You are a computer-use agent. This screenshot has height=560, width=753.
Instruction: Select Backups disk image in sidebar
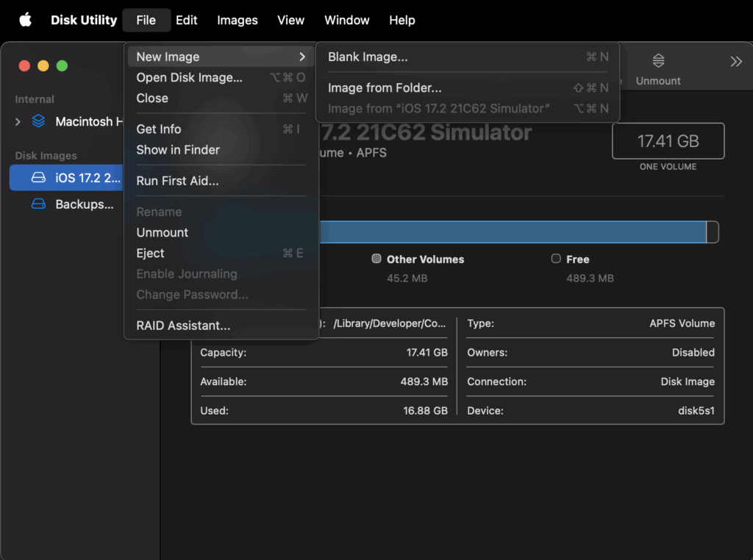66,204
